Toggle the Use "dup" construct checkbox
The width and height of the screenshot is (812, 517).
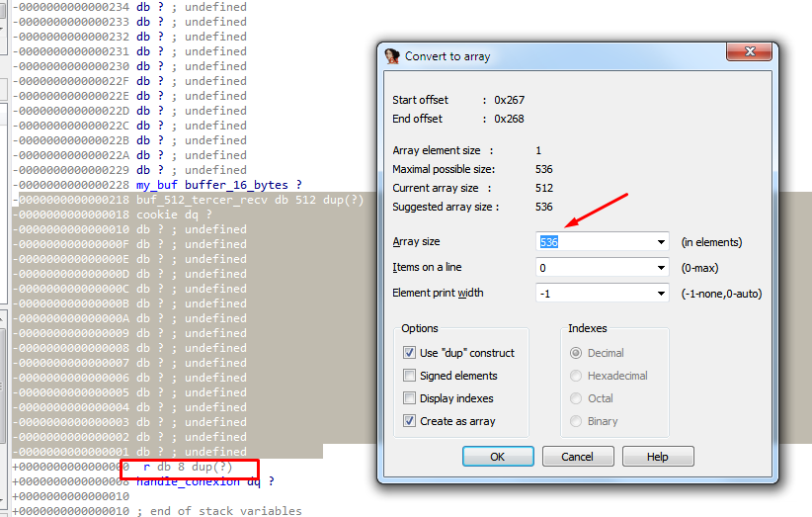[x=410, y=353]
